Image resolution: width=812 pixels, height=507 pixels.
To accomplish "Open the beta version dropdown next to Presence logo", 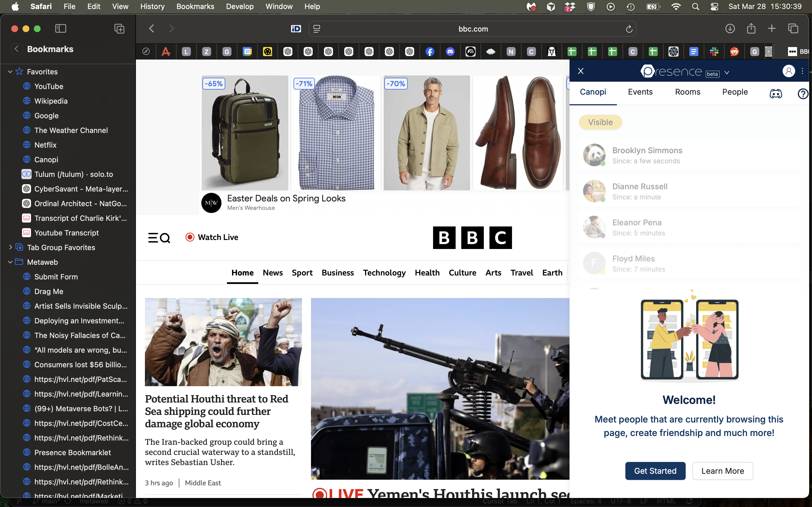I will tap(727, 73).
